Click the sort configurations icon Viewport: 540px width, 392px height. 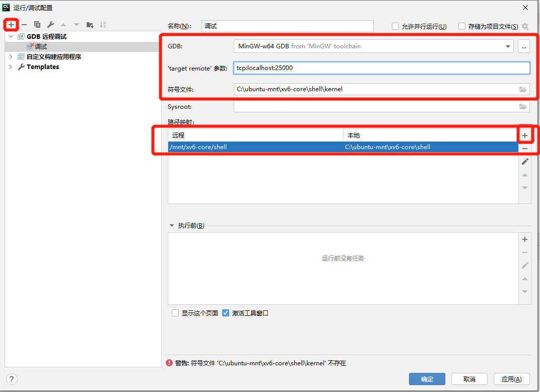coord(103,24)
